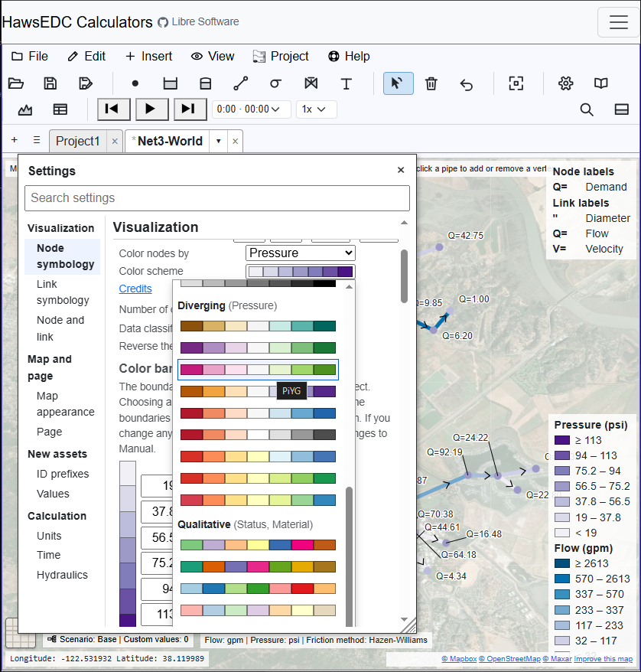
Task: Select the tank cylinder tool
Action: click(x=206, y=83)
